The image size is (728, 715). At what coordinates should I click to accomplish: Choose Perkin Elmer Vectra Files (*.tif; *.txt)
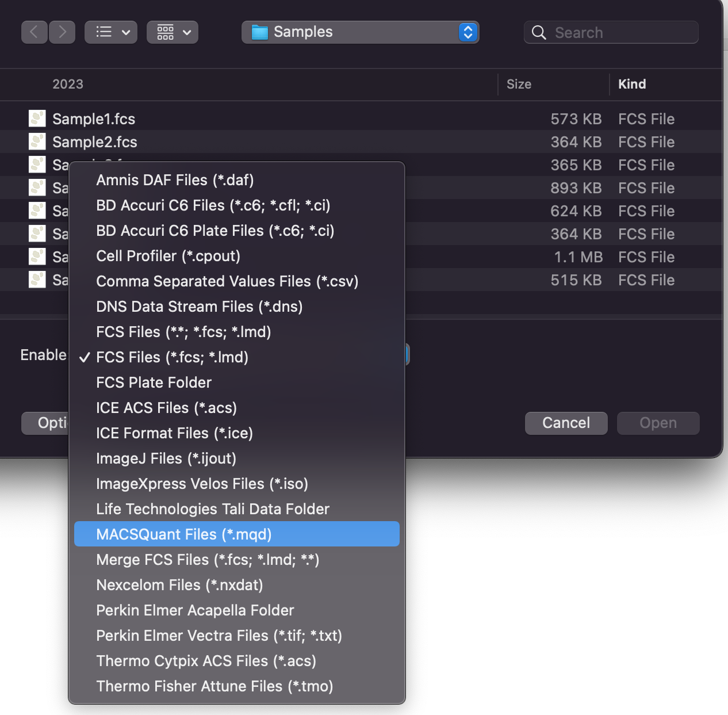[x=237, y=636]
